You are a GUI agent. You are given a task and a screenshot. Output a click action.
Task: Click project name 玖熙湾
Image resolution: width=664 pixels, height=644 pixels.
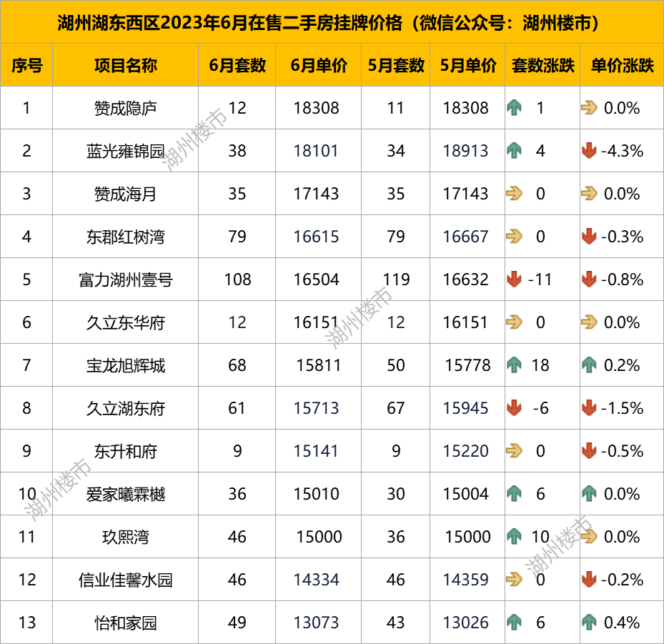[125, 538]
